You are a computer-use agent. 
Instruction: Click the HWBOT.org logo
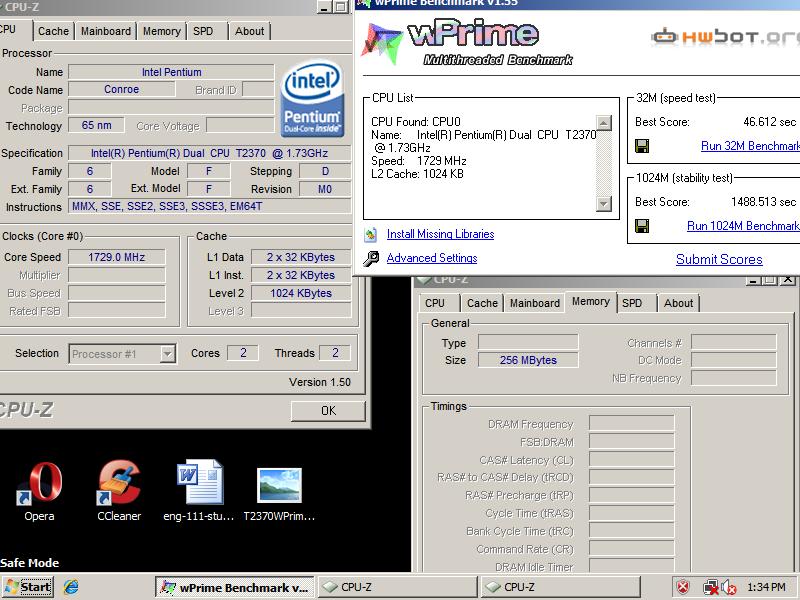(x=724, y=37)
